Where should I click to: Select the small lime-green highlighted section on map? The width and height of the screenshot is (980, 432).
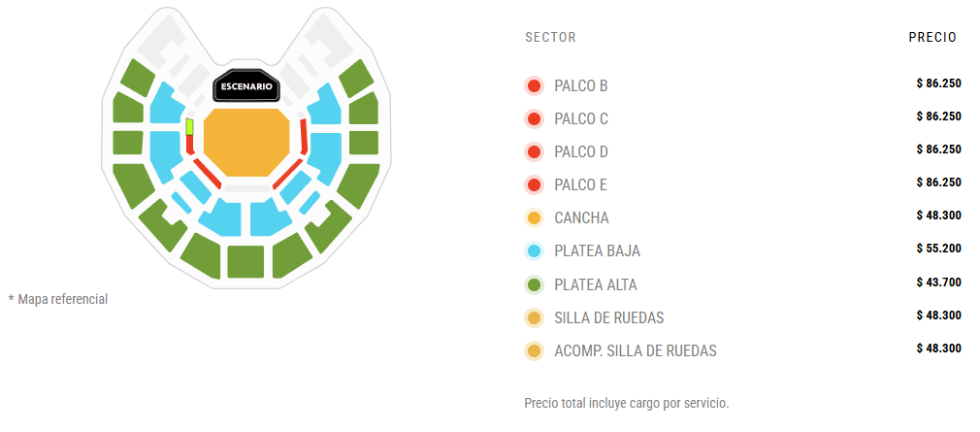pyautogui.click(x=190, y=126)
